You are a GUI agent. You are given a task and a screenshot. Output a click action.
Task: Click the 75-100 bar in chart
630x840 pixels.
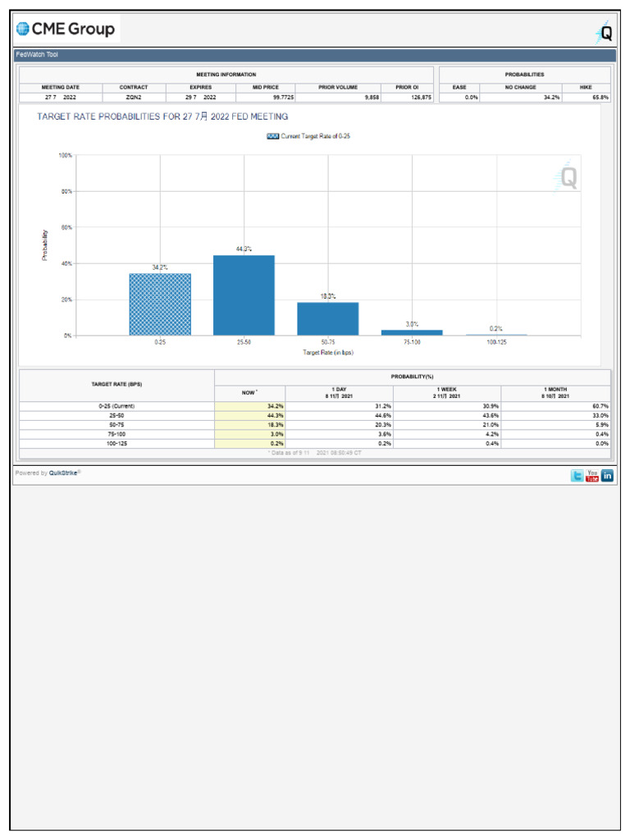click(x=412, y=333)
